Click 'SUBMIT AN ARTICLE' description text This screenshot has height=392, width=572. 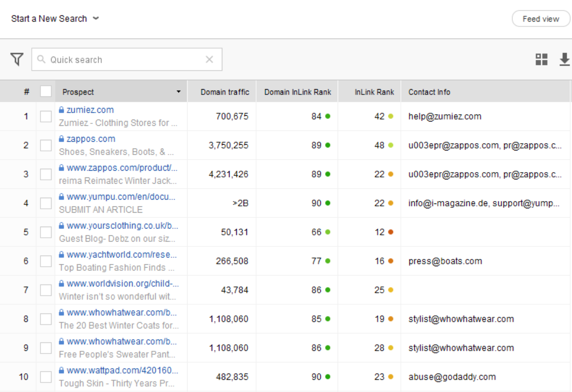(101, 210)
